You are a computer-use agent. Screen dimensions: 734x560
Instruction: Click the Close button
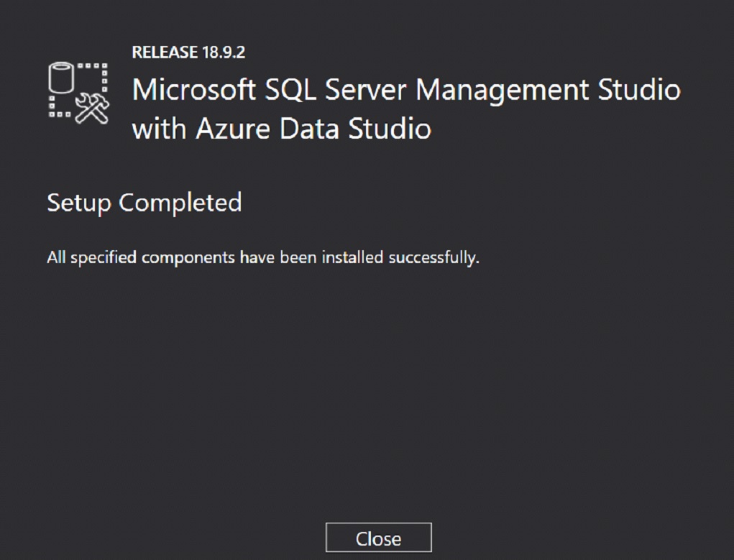[378, 538]
